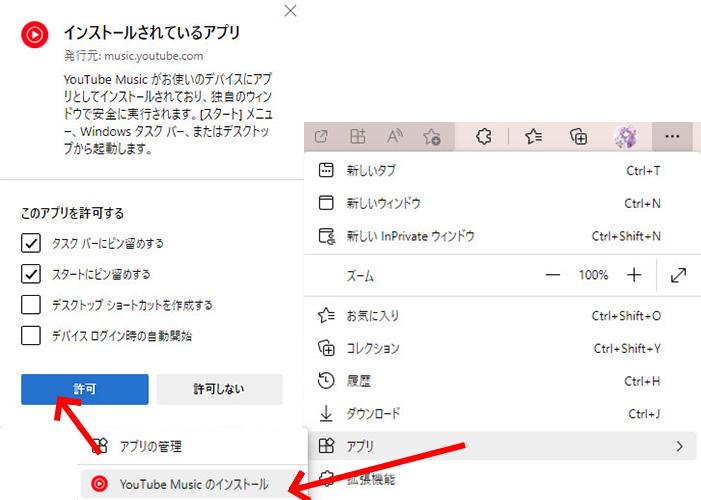
Task: Click the 100% zoom value
Action: 593,275
